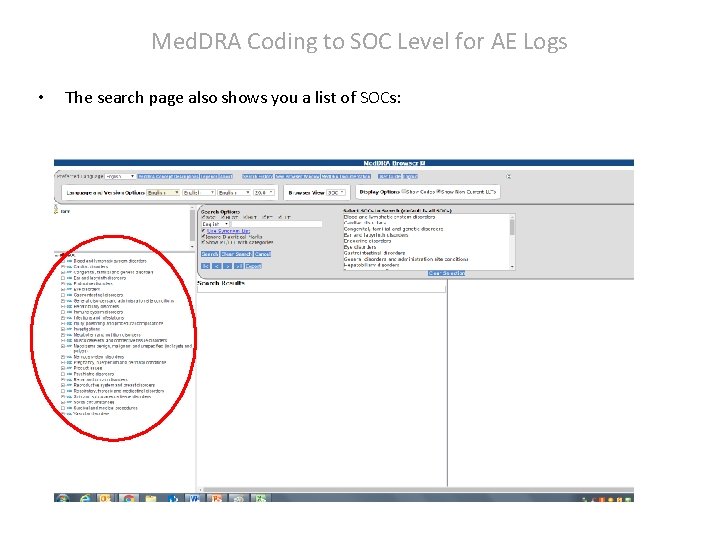Screen dimensions: 720x540
Task: Toggle Show Non Current LLTs checkbox
Action: (439, 191)
